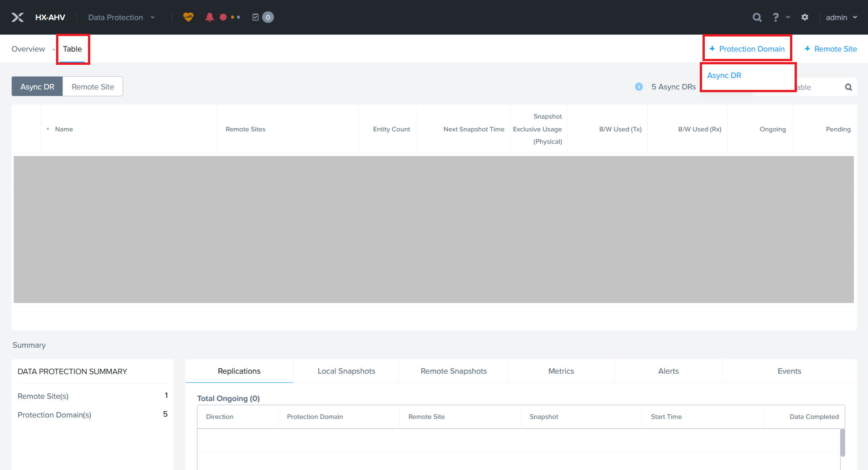This screenshot has width=868, height=470.
Task: Switch to the Overview tab
Action: click(x=28, y=49)
